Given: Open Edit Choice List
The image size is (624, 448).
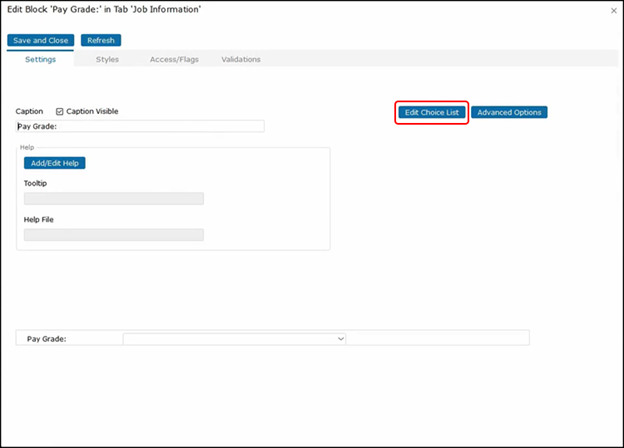Looking at the screenshot, I should pyautogui.click(x=432, y=112).
